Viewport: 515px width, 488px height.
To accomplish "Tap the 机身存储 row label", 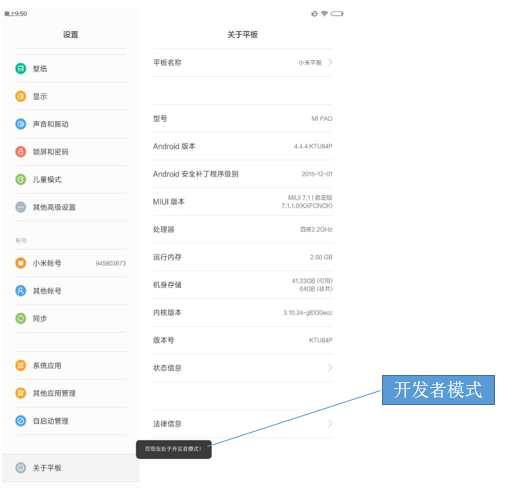I will 167,285.
